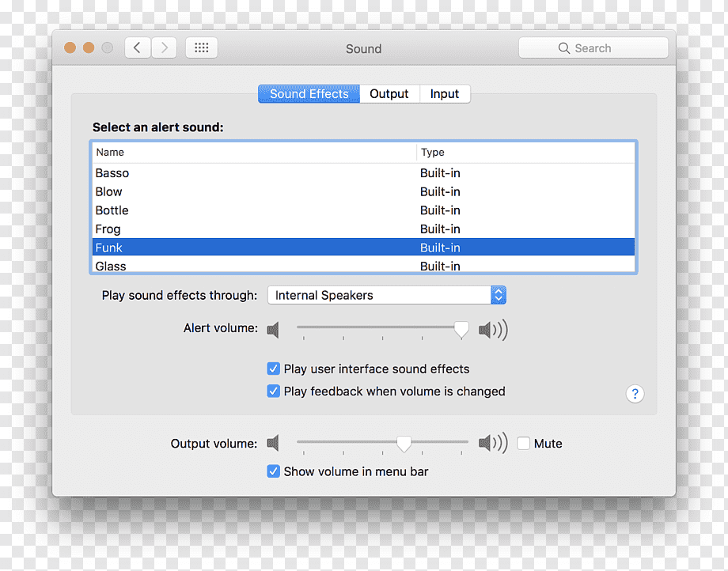Click the blue stepper arrows of Internal Speakers
The height and width of the screenshot is (571, 728).
499,295
